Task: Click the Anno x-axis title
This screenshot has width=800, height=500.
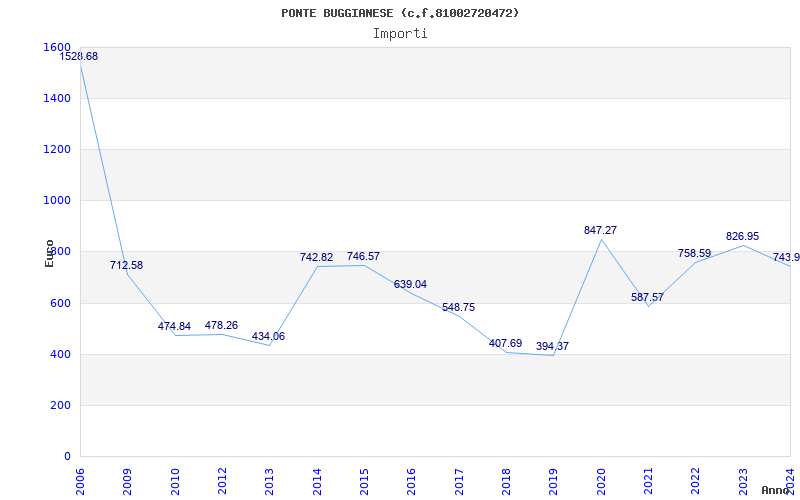Action: point(775,491)
